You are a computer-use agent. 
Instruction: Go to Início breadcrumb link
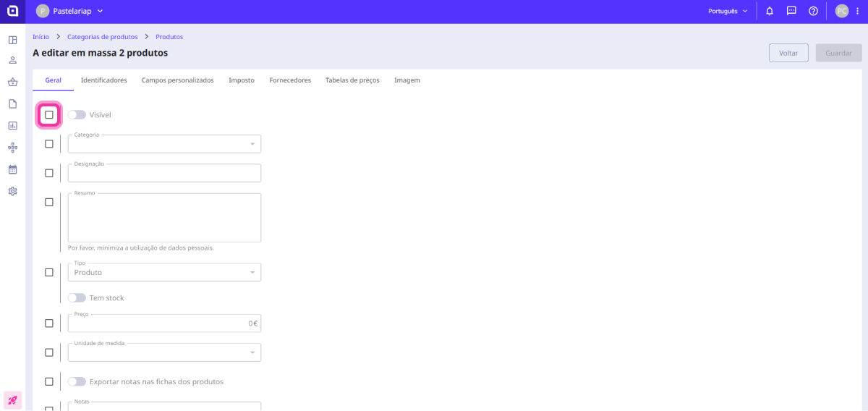pyautogui.click(x=41, y=36)
